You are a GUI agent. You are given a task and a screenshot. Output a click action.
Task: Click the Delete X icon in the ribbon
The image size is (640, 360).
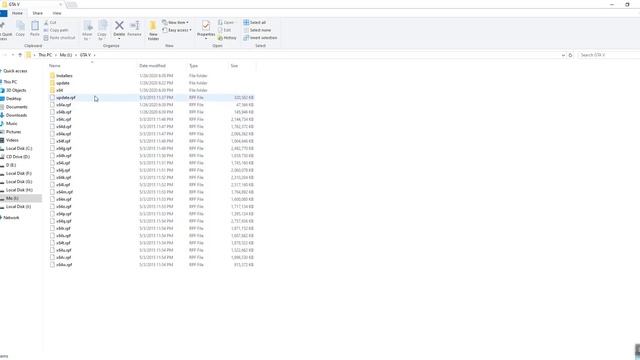119,26
